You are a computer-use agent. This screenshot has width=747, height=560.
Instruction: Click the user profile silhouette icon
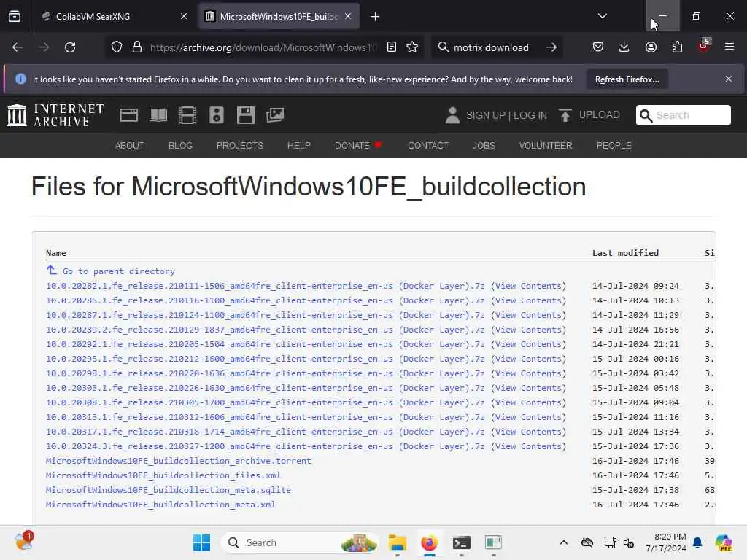click(x=452, y=115)
